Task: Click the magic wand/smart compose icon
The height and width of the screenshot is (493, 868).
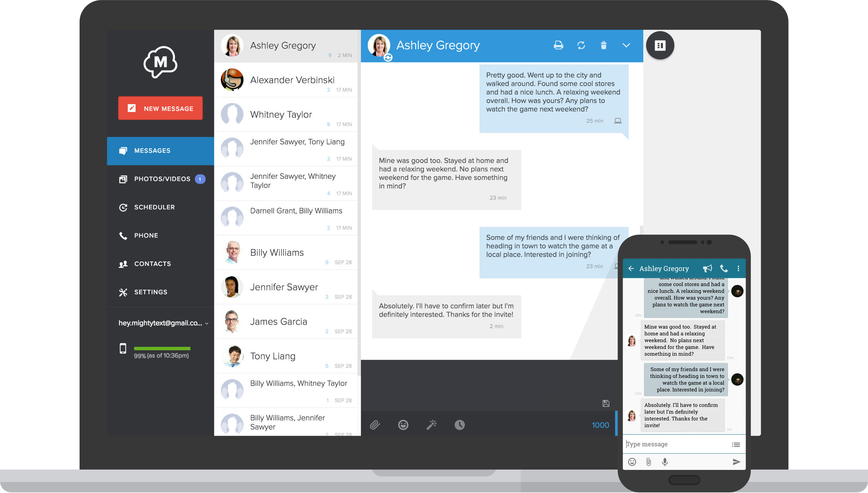Action: click(432, 425)
